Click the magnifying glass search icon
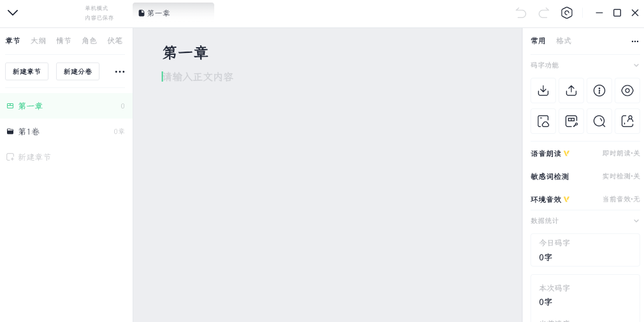Viewport: 644px width, 322px height. [x=599, y=121]
